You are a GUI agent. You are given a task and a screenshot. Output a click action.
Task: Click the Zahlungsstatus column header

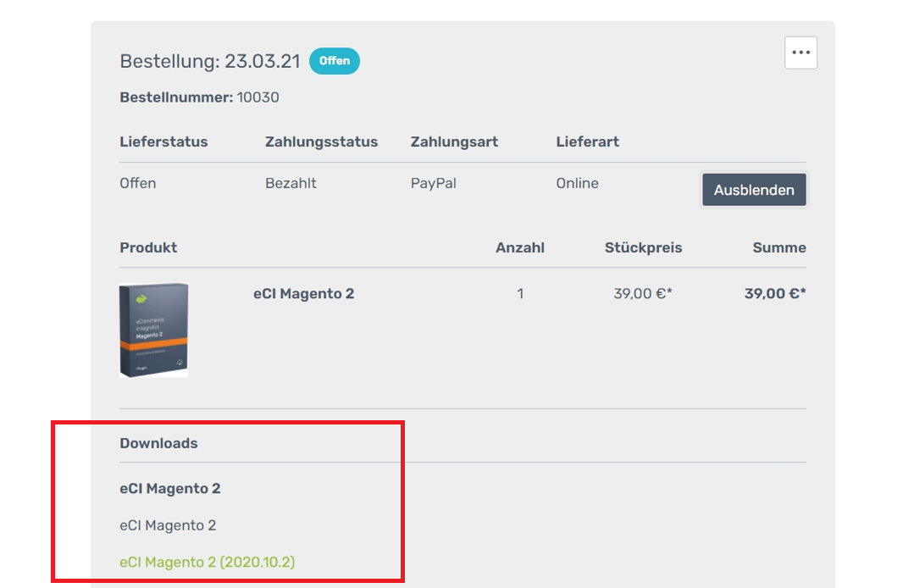[321, 141]
